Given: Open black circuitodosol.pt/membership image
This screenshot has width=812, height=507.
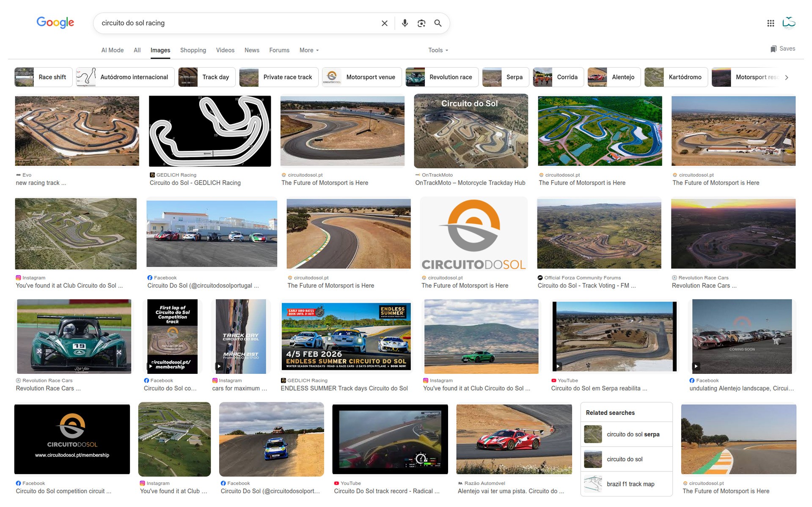Looking at the screenshot, I should [72, 439].
